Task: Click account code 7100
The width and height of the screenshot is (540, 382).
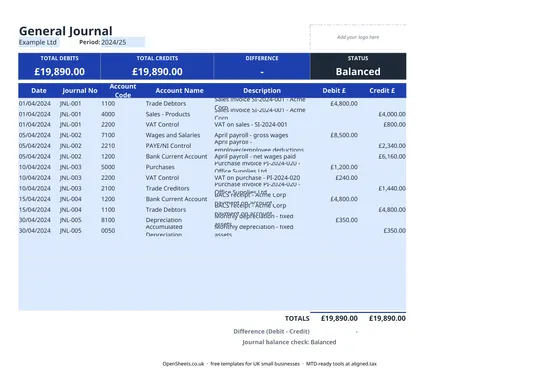Action: pos(108,135)
